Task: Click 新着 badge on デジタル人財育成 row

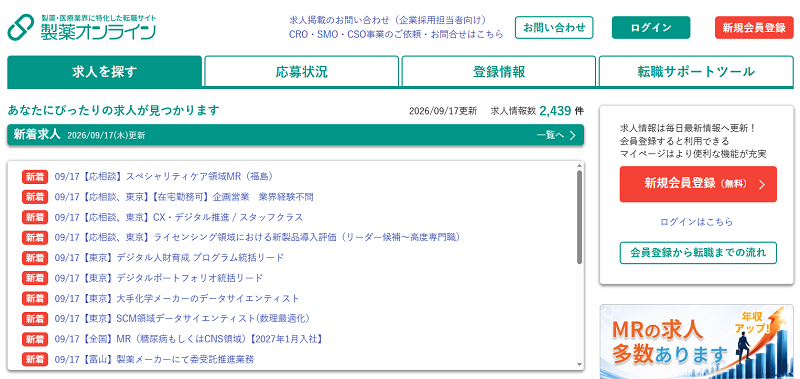Action: pos(35,258)
